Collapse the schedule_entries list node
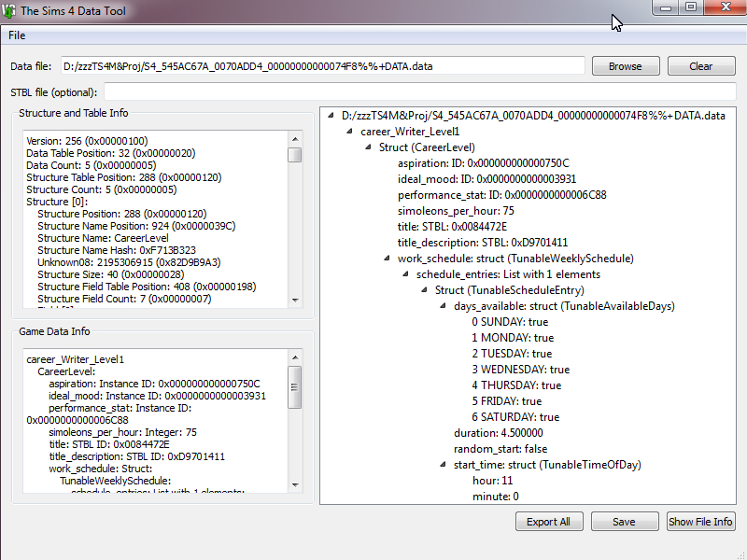Image resolution: width=747 pixels, height=560 pixels. [x=405, y=273]
